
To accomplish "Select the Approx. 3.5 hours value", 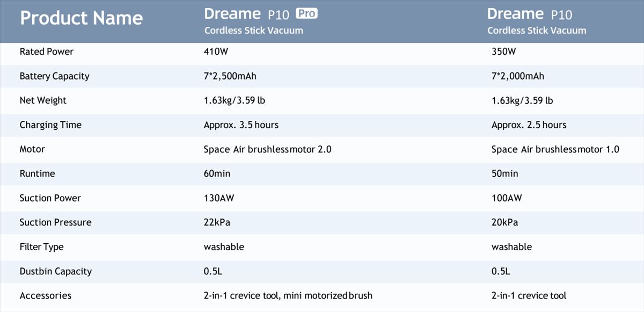I will (241, 125).
